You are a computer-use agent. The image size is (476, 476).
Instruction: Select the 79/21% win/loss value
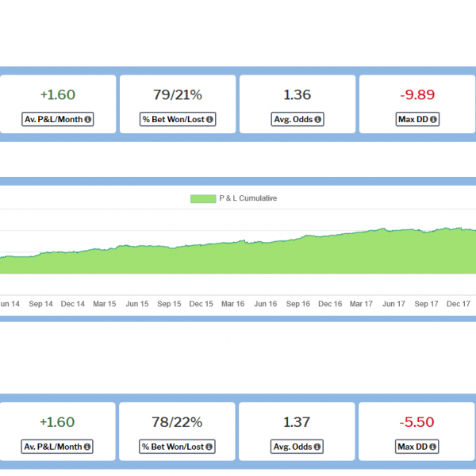178,95
